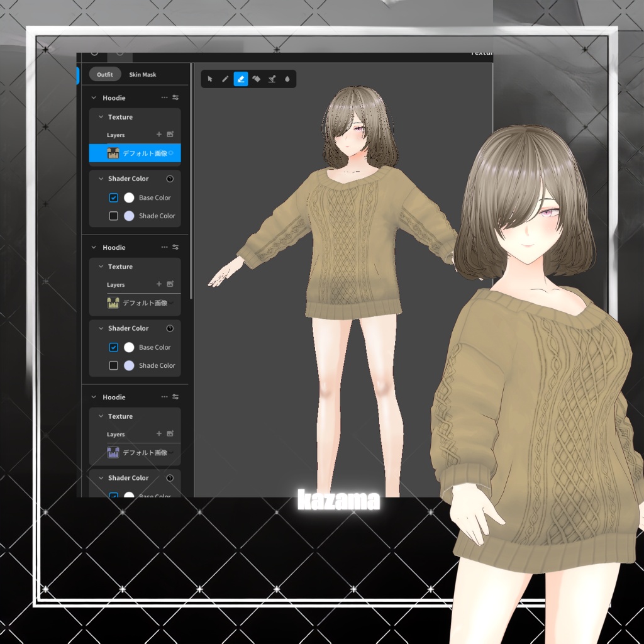Select the Fill bucket tool
644x644 pixels.
coord(257,79)
